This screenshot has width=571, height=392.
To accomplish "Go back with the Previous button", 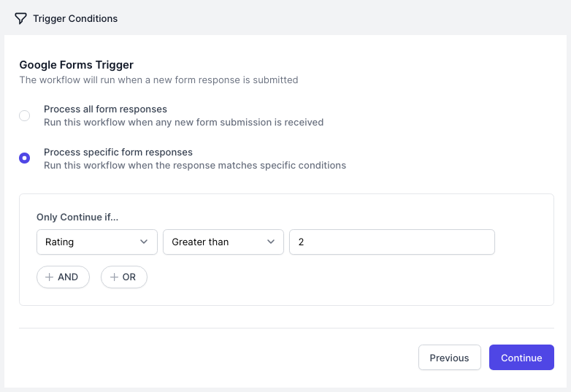I will coord(449,358).
